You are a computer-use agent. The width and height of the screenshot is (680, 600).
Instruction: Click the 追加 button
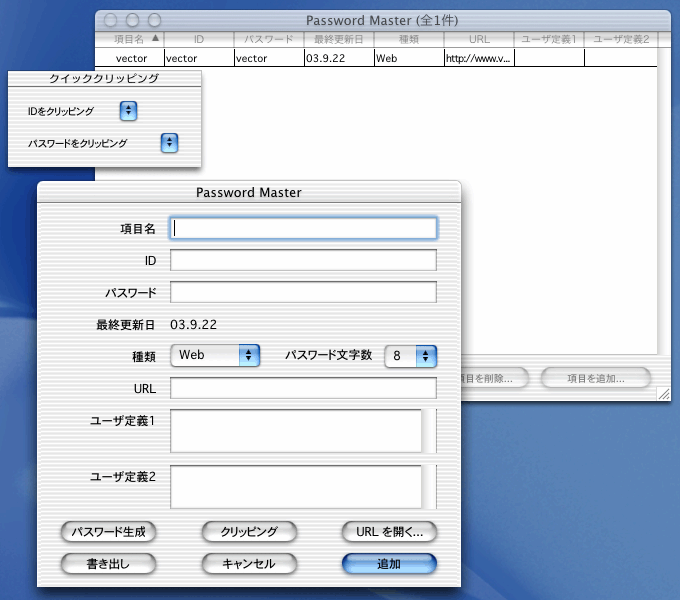tap(389, 564)
